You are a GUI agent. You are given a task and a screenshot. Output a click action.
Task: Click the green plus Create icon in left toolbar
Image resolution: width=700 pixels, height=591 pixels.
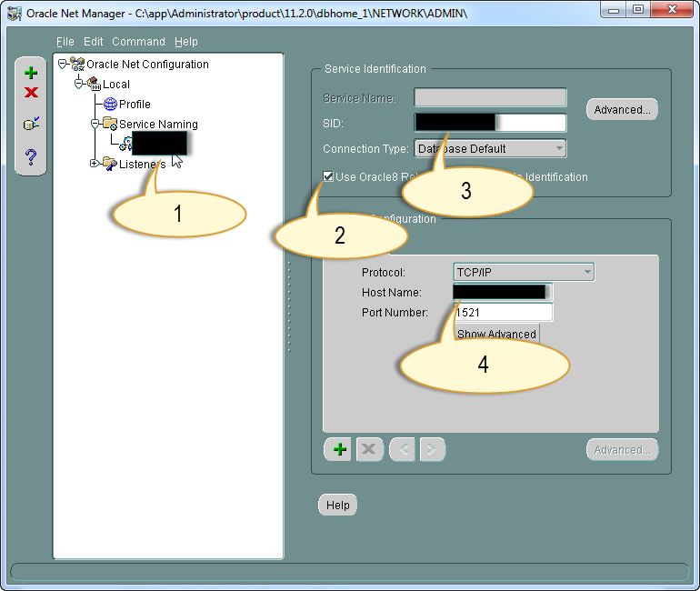31,73
